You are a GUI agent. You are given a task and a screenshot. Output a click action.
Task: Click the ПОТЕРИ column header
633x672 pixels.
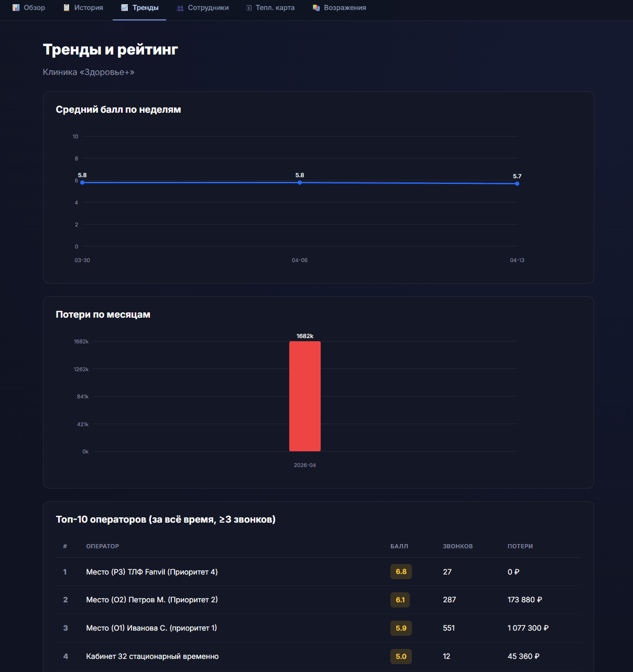tap(520, 546)
